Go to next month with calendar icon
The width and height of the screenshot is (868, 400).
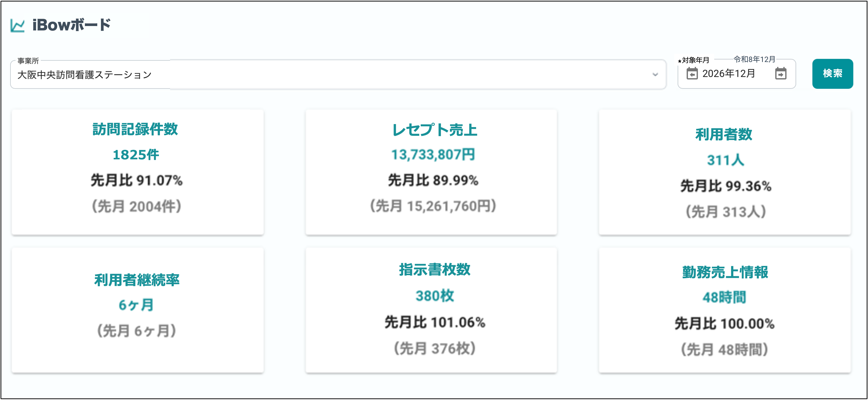pos(780,74)
